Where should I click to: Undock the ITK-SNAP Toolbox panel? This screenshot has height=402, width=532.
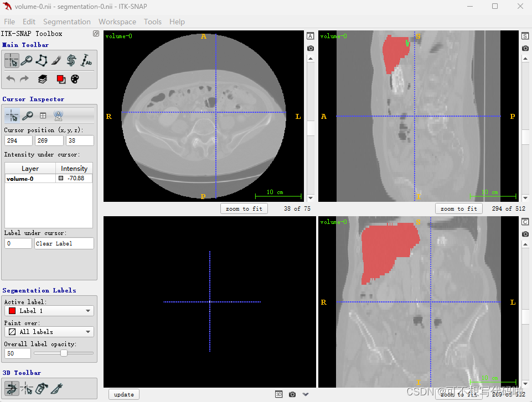pyautogui.click(x=96, y=33)
